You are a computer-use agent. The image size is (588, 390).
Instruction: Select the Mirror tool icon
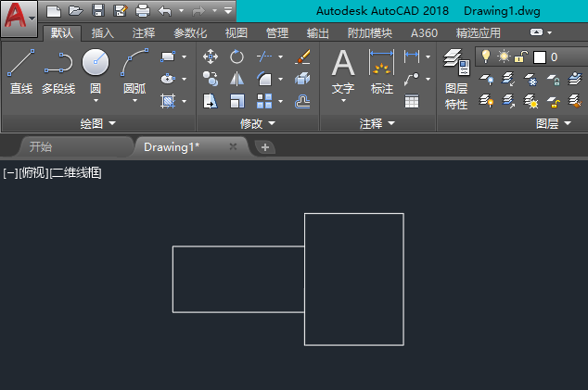tap(236, 79)
